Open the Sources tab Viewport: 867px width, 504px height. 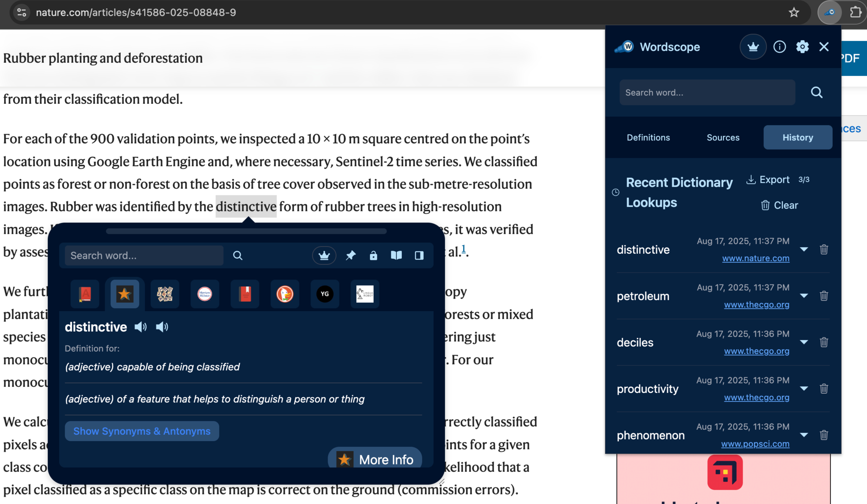point(723,137)
